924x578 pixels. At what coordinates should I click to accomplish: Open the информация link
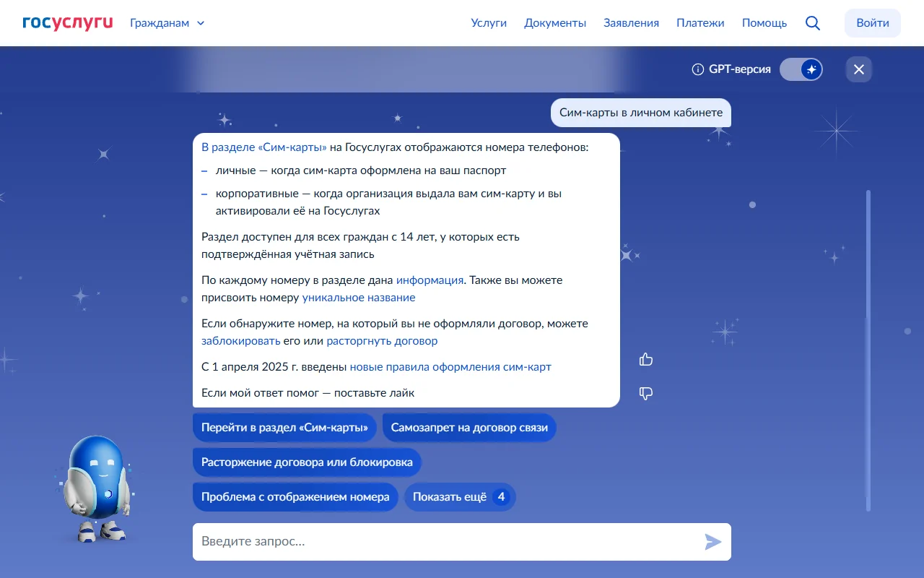(430, 280)
